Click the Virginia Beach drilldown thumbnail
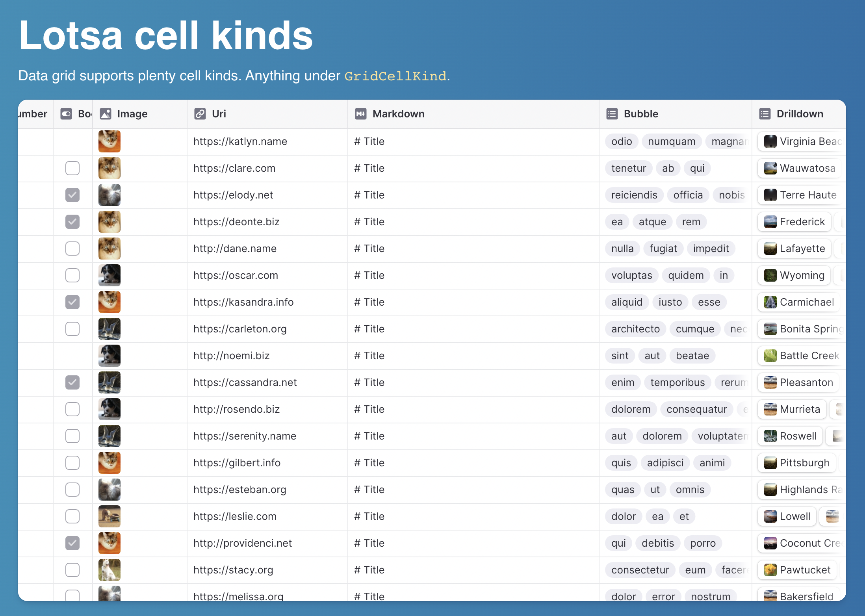Image resolution: width=865 pixels, height=616 pixels. tap(770, 141)
